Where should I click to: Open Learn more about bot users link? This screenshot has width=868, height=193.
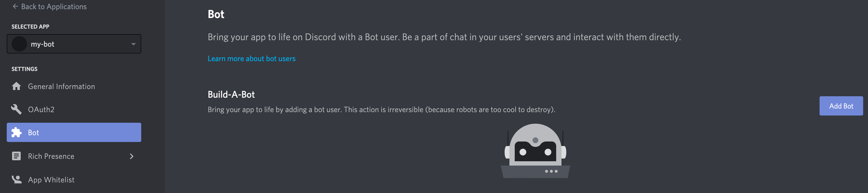tap(251, 58)
